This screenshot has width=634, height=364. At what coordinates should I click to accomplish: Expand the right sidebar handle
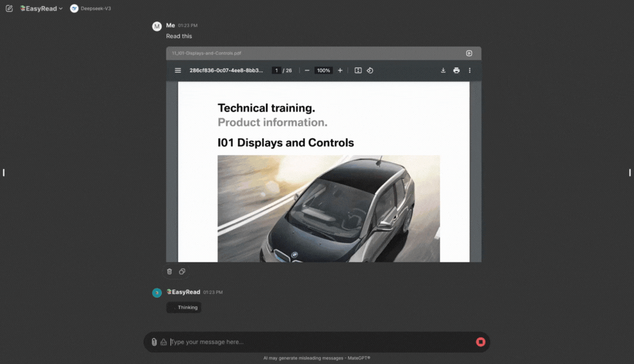click(630, 172)
